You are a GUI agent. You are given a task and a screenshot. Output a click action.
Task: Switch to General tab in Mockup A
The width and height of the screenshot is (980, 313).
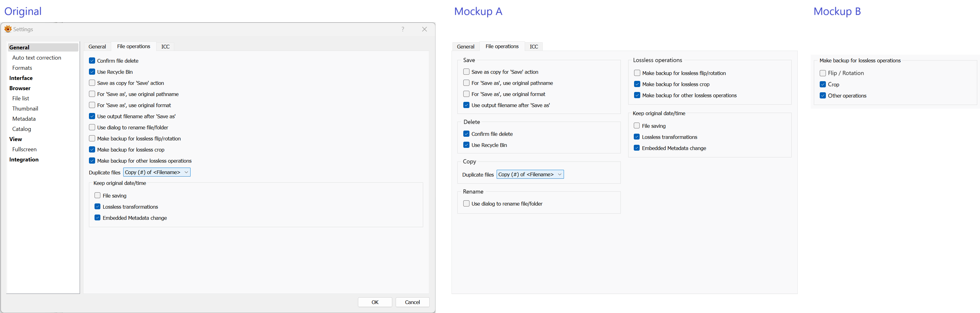(465, 46)
